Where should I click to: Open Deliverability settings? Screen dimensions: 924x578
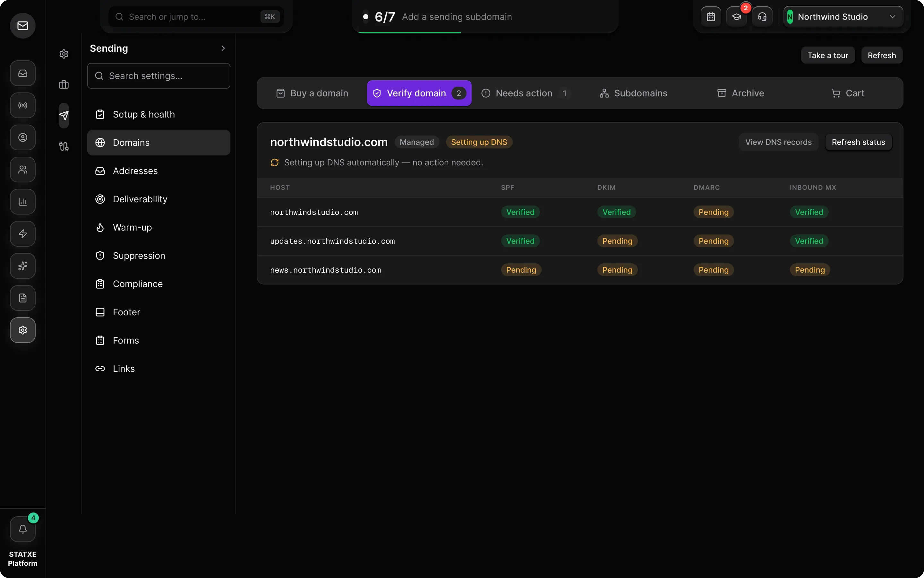tap(159, 199)
